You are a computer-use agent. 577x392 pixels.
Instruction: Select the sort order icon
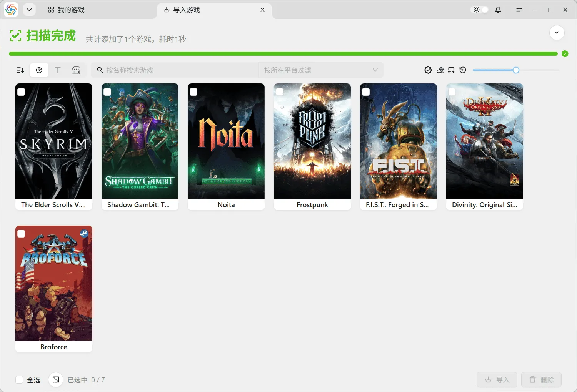(x=20, y=70)
